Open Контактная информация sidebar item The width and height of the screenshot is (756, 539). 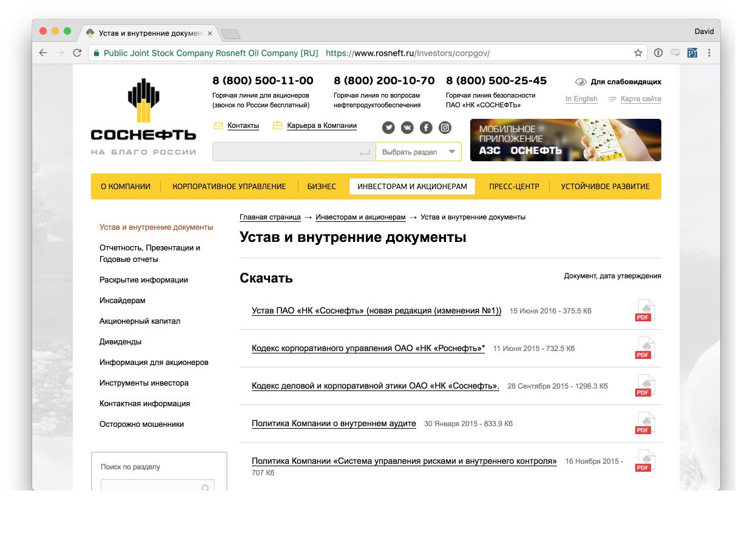[x=145, y=404]
